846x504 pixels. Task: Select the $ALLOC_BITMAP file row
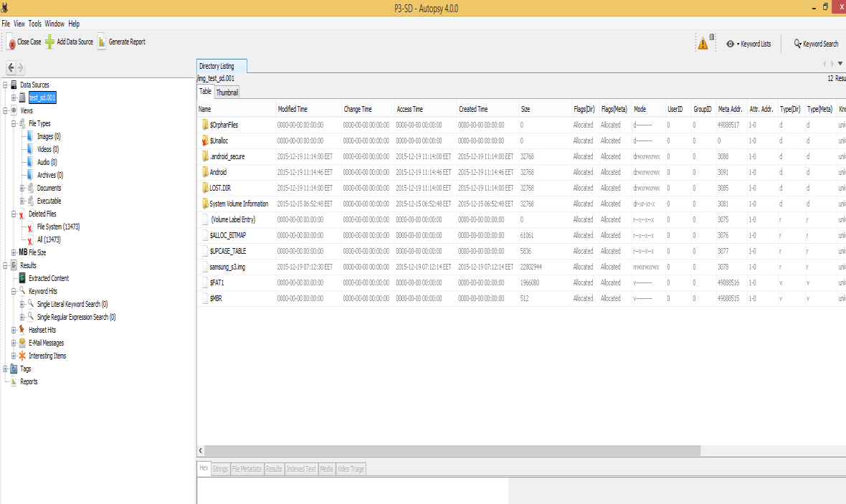click(x=522, y=235)
